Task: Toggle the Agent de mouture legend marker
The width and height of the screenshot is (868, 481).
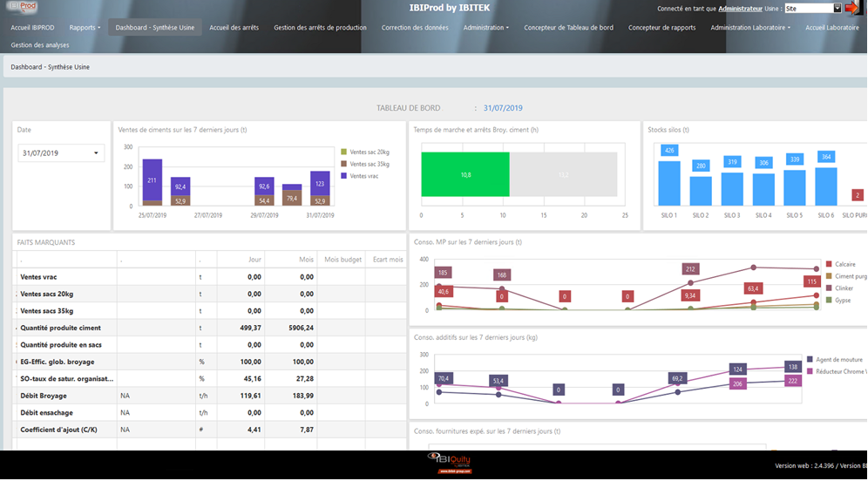Action: click(810, 359)
